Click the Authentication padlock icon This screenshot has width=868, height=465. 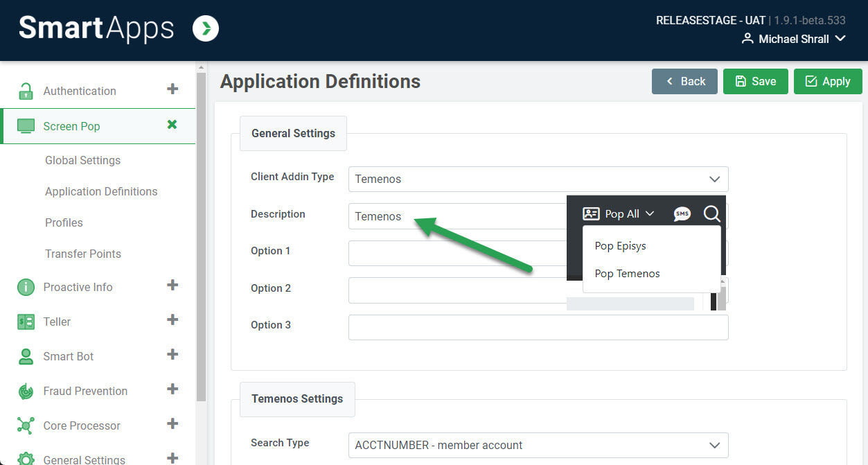click(x=26, y=91)
